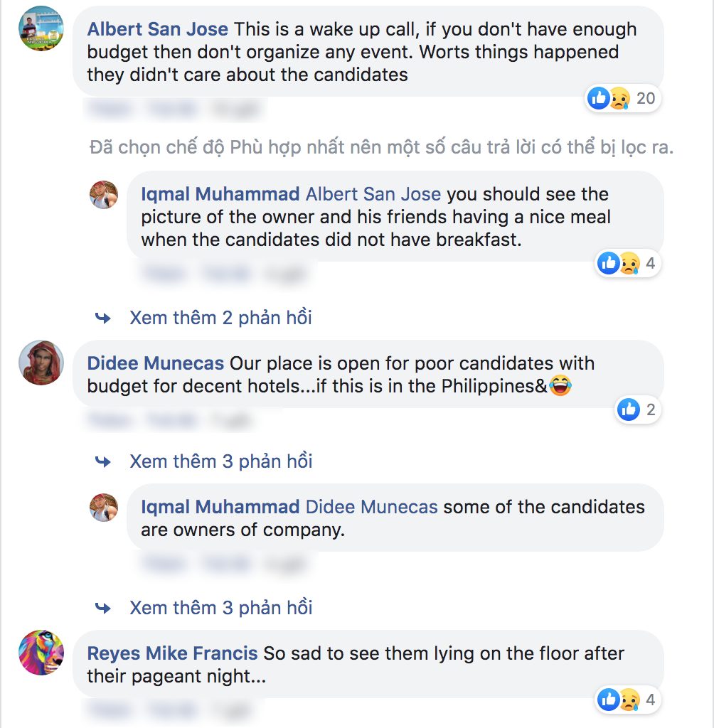Expand "Xem thêm 2 phản hồi" replies
Viewport: 714px width, 728px height.
tap(220, 318)
